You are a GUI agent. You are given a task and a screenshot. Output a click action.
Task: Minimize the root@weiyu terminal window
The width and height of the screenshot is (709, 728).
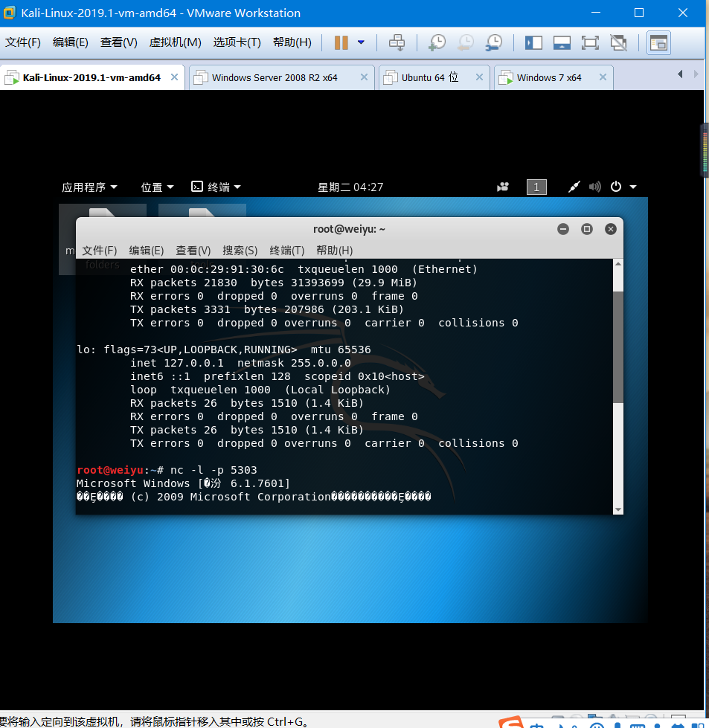tap(563, 229)
